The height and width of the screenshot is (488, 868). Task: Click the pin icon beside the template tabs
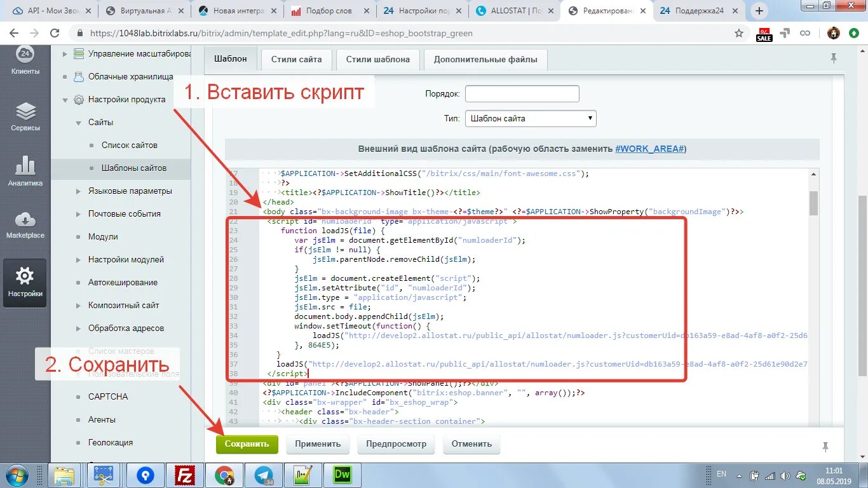click(x=834, y=58)
